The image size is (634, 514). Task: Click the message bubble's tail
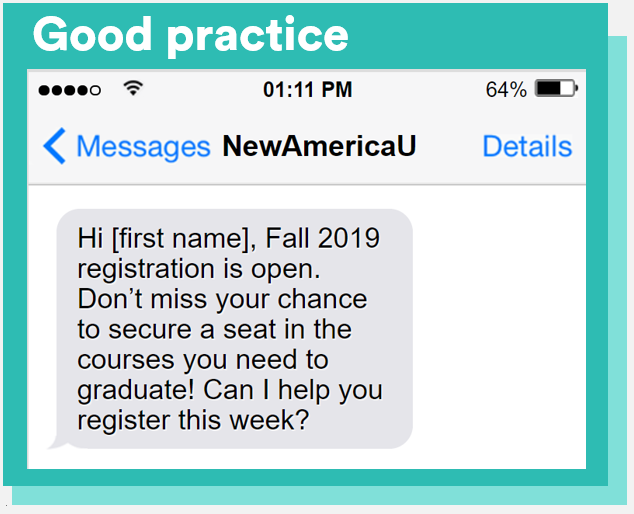(x=56, y=441)
